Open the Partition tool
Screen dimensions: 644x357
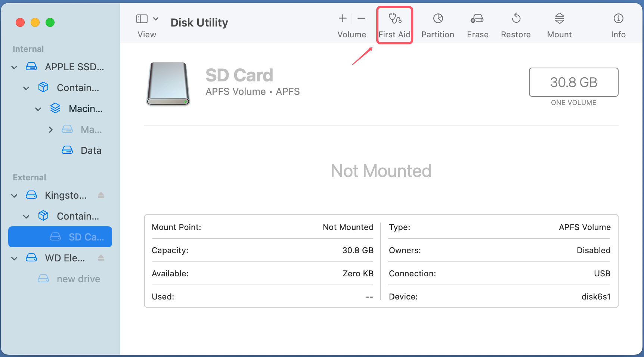pyautogui.click(x=437, y=24)
